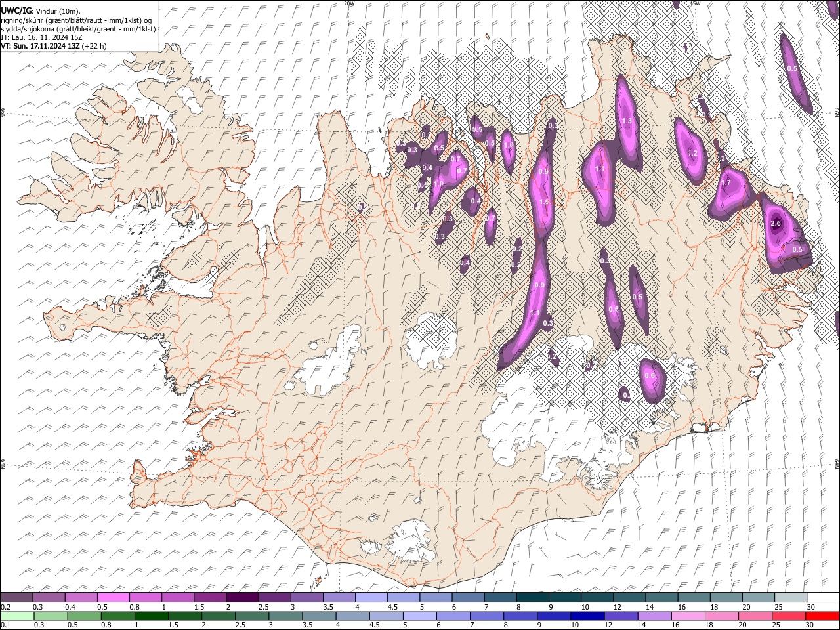Pick the pale green 0.1 swatch in rain scale

click(x=17, y=616)
